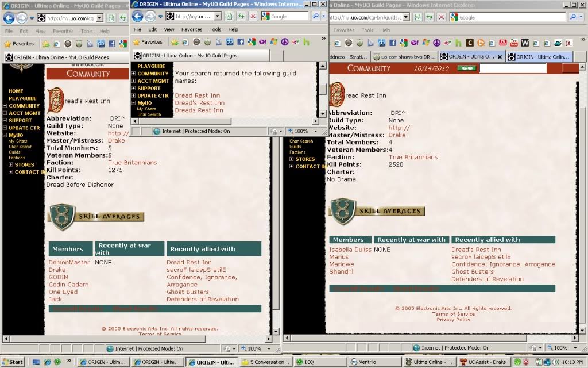Image resolution: width=588 pixels, height=368 pixels.
Task: Stop loading in front search-results window
Action: [253, 17]
